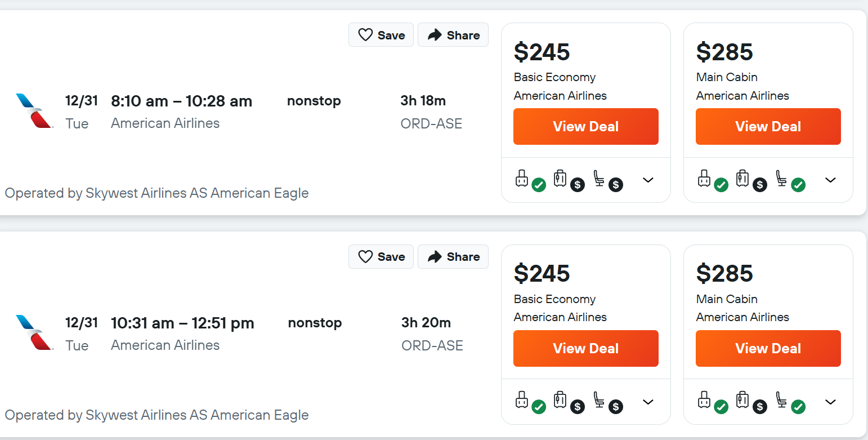Click the American Airlines logo on the 8:10 am flight
This screenshot has width=868, height=440.
coord(34,111)
